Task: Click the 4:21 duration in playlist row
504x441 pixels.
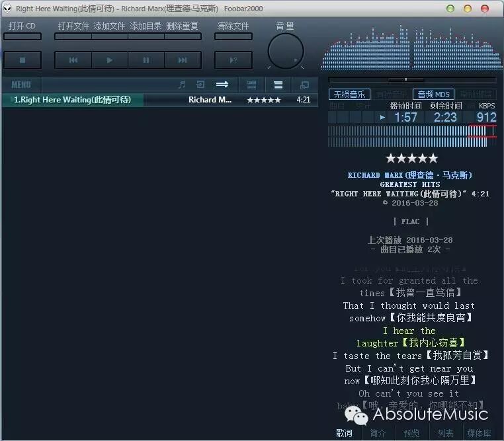Action: (x=304, y=100)
